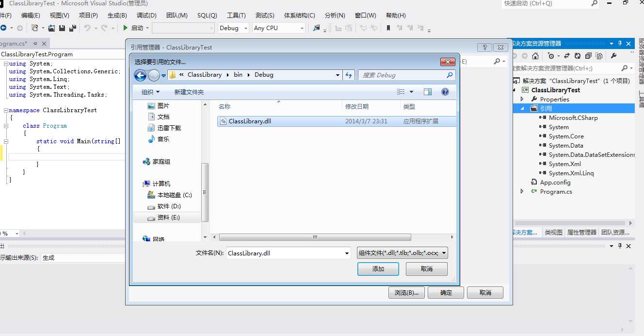Image resolution: width=644 pixels, height=336 pixels.
Task: Open the file type filter dropdown
Action: [x=444, y=253]
